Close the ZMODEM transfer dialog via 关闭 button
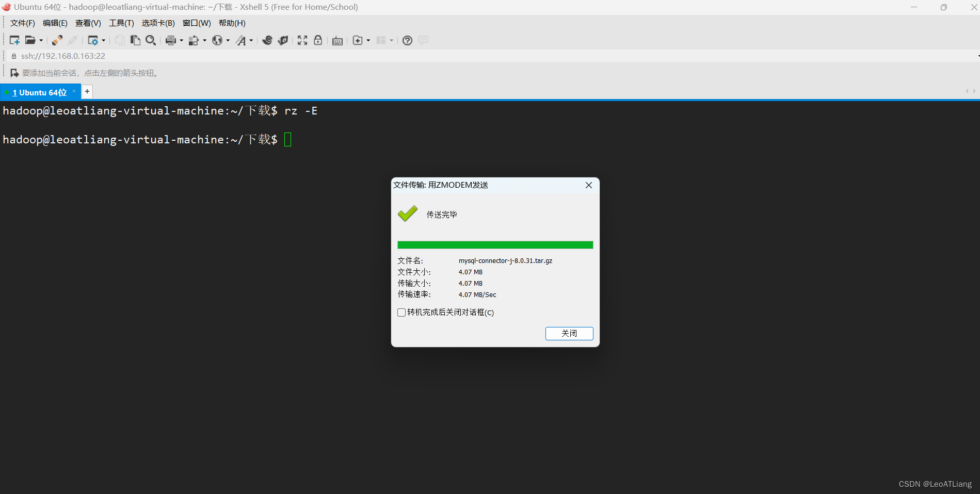This screenshot has width=980, height=494. tap(569, 333)
